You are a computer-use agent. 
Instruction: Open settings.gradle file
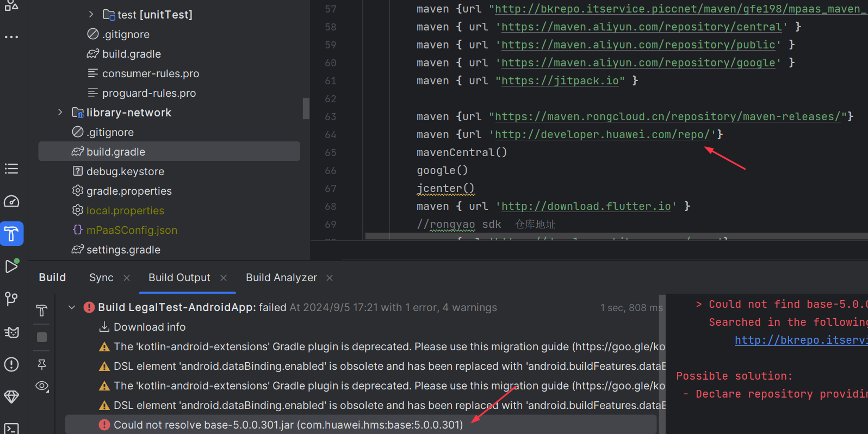pyautogui.click(x=123, y=250)
